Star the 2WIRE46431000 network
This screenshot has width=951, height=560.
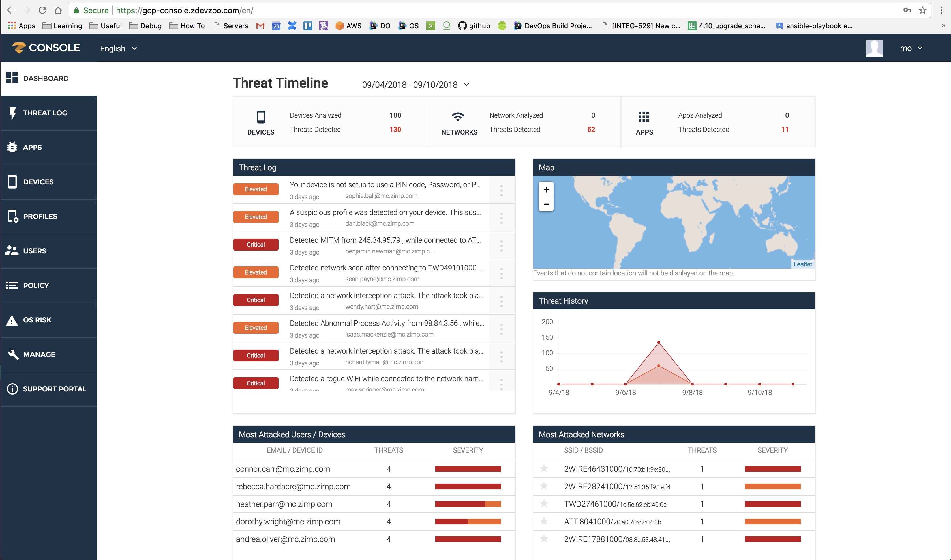point(544,468)
